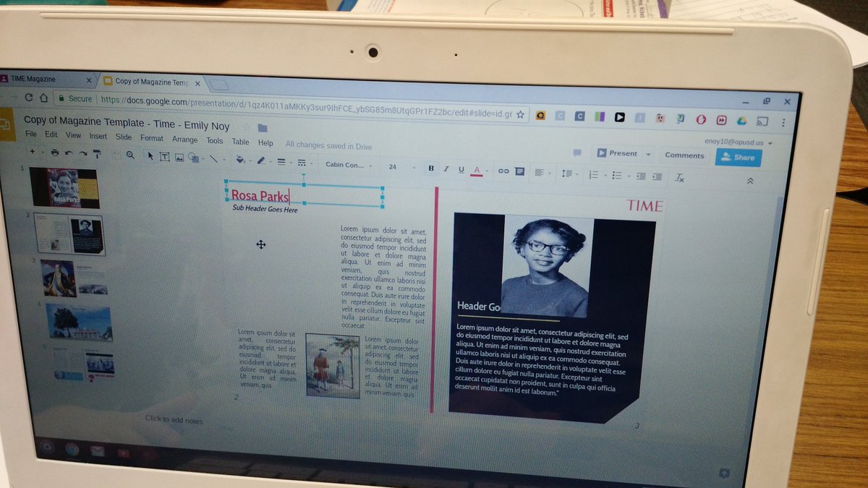Click the Fill color paint bucket
Image resolution: width=868 pixels, height=488 pixels.
pos(241,160)
